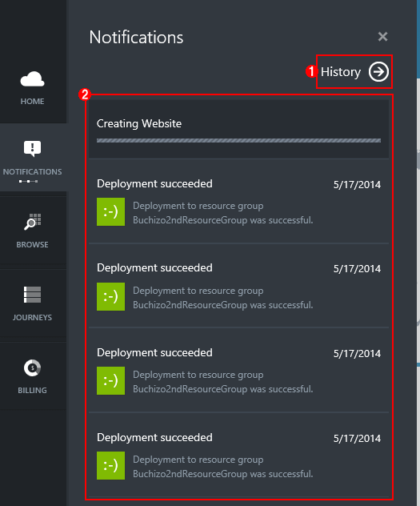Image resolution: width=420 pixels, height=506 pixels.
Task: Click the third green smiley status icon
Action: [x=110, y=381]
